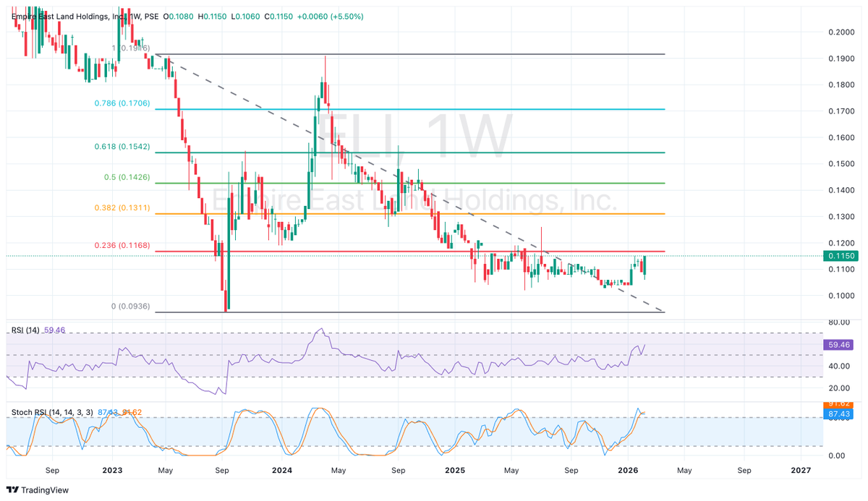This screenshot has width=868, height=501.
Task: Select the 0.382 (0.1311) Fibonacci label
Action: pos(122,207)
